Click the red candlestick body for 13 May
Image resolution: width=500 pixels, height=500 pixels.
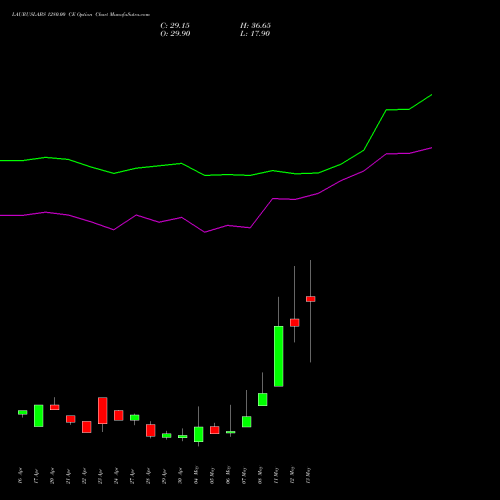pos(311,299)
